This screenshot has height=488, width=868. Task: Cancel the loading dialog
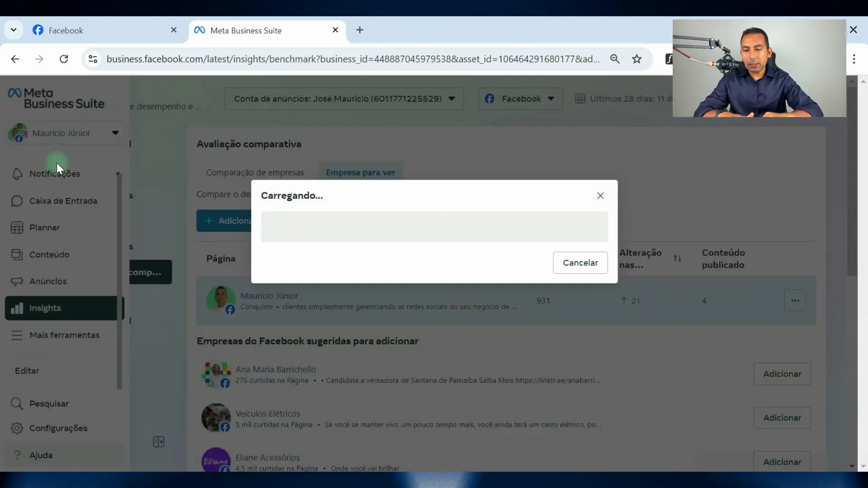pos(580,263)
